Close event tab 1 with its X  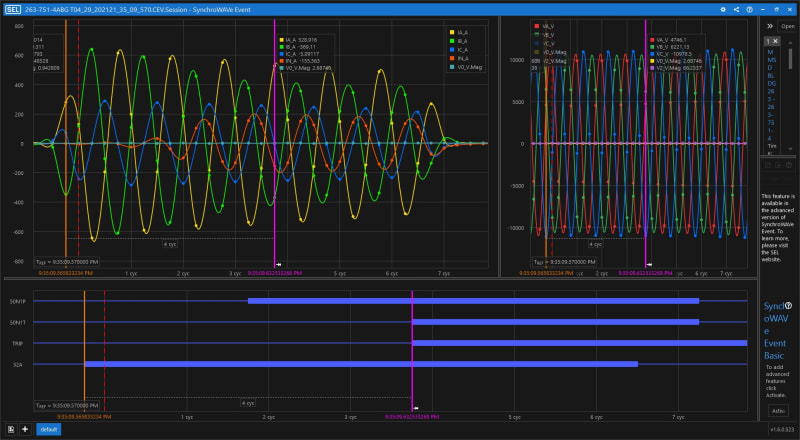[776, 41]
